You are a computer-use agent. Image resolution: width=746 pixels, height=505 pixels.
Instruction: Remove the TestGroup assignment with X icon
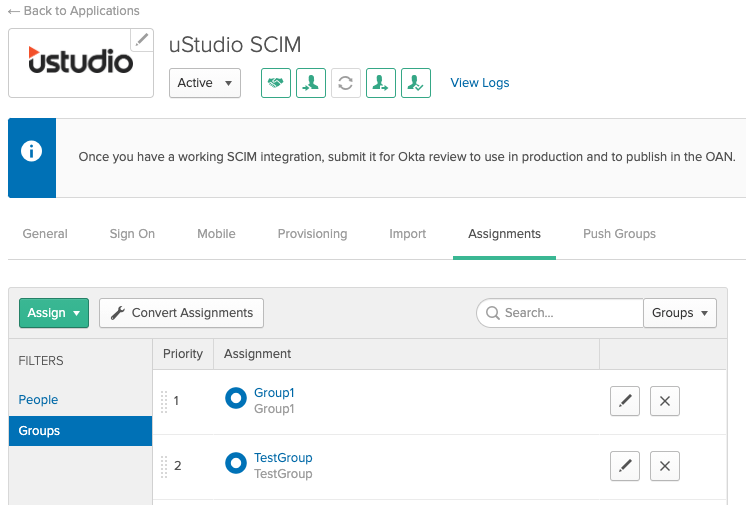coord(665,466)
